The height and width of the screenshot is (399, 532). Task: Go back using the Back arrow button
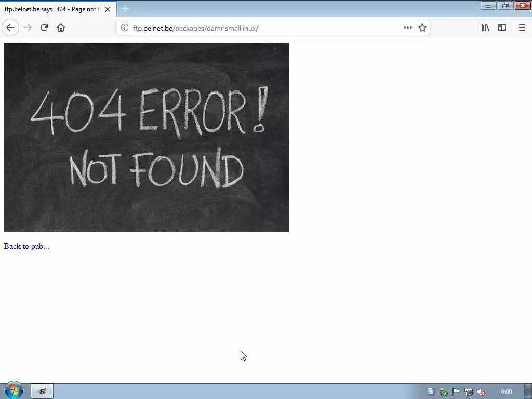[x=10, y=28]
